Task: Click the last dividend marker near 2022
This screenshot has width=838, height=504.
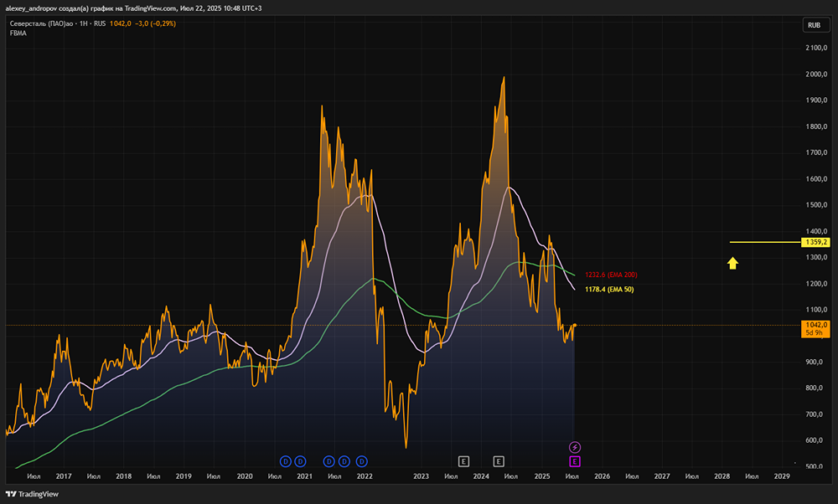Action: coord(362,460)
